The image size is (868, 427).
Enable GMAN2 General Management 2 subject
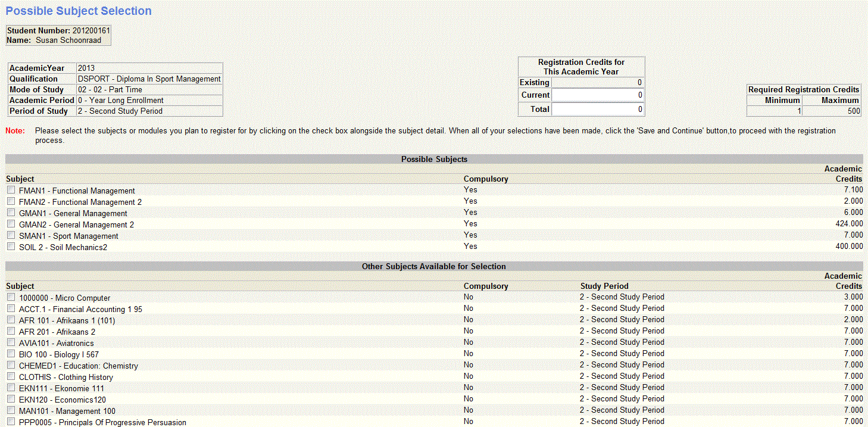(11, 224)
